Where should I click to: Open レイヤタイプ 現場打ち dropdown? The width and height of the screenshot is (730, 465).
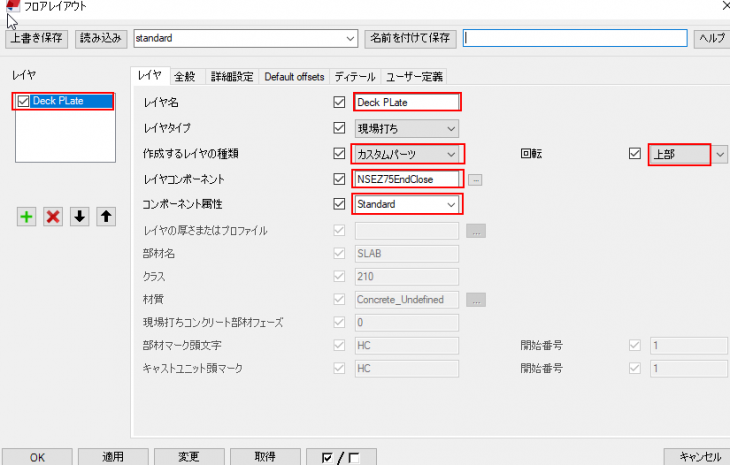406,129
